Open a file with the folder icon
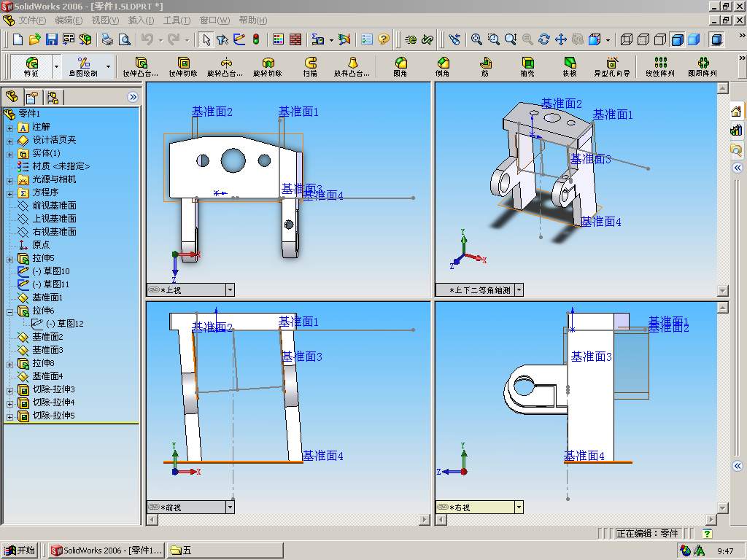Viewport: 747px width, 560px height. pos(35,39)
